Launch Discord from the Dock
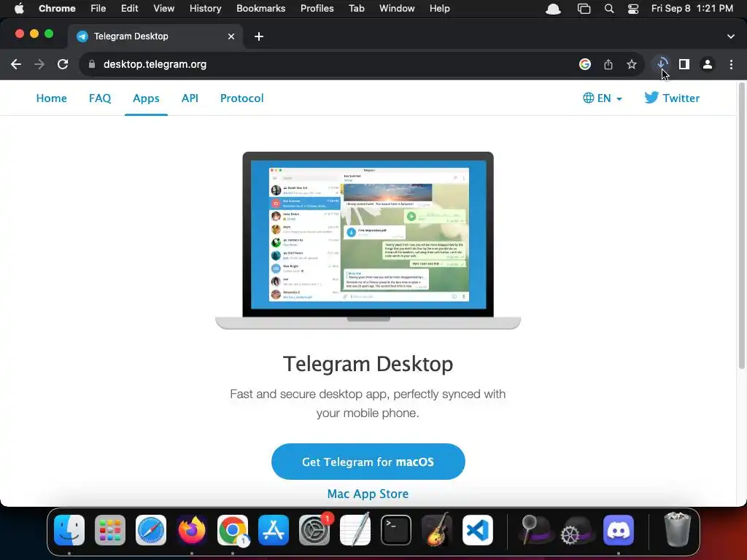Image resolution: width=747 pixels, height=560 pixels. pyautogui.click(x=619, y=530)
